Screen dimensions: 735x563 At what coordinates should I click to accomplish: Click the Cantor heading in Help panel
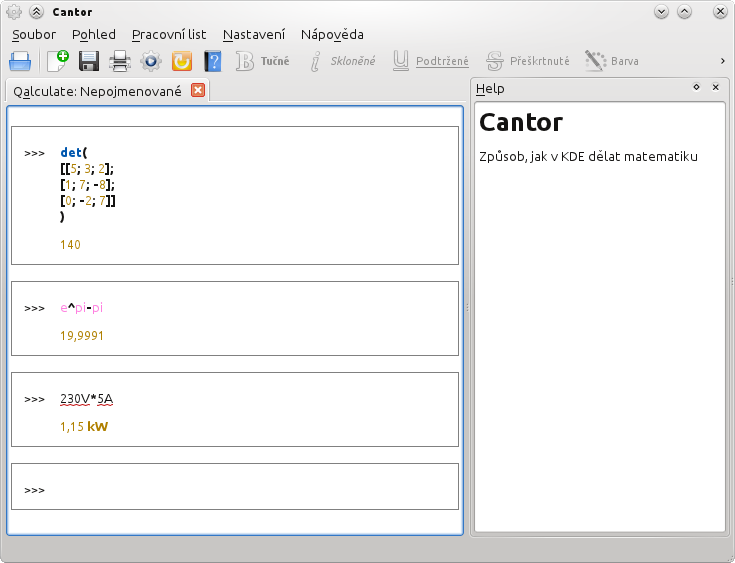[x=521, y=123]
